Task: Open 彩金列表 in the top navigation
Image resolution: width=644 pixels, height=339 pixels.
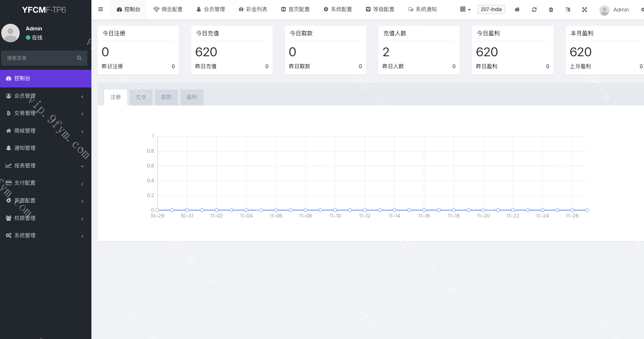Action: pyautogui.click(x=253, y=9)
